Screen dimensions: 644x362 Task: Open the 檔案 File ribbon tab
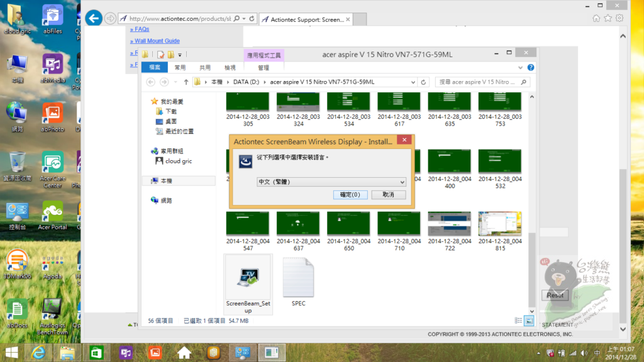155,67
